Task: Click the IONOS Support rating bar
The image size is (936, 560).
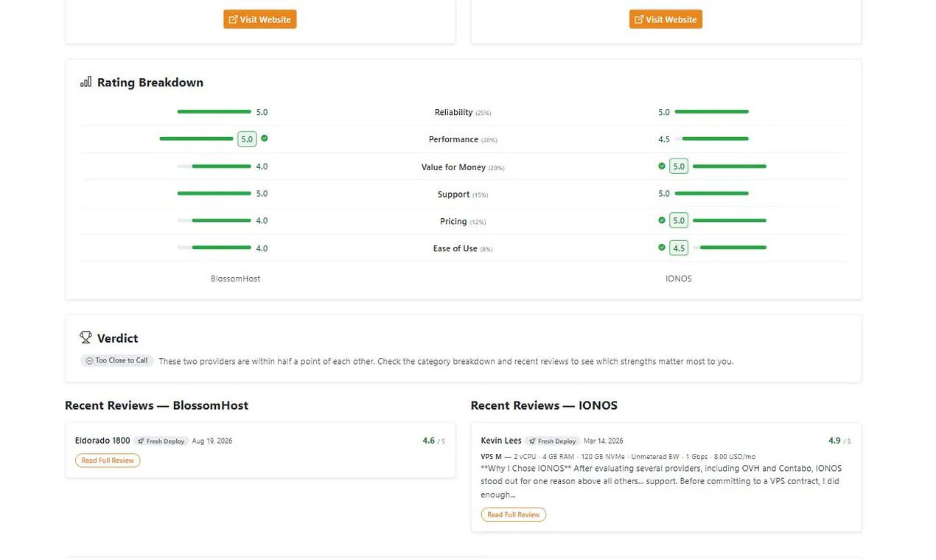Action: [711, 193]
